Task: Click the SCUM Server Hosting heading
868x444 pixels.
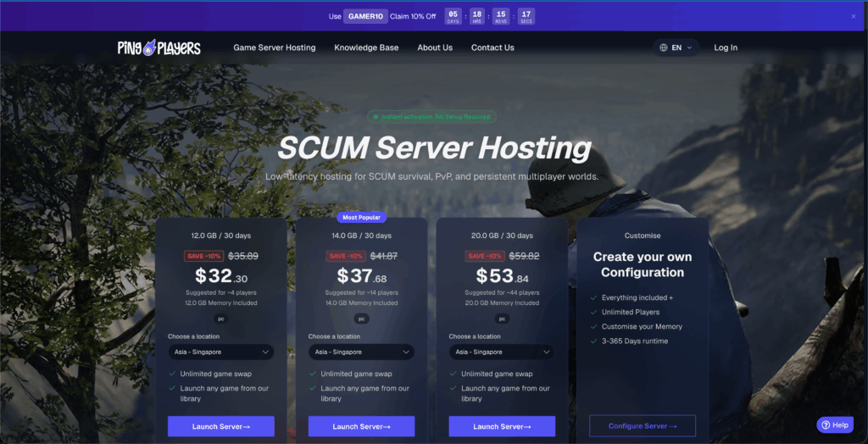Action: click(x=434, y=148)
